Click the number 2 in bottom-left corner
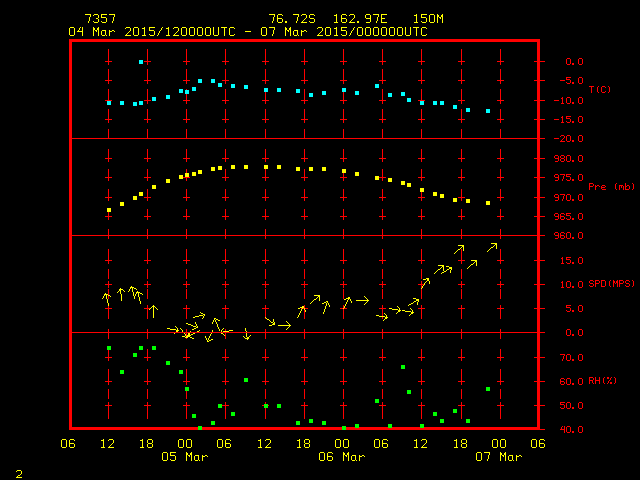This screenshot has height=480, width=640. click(19, 471)
